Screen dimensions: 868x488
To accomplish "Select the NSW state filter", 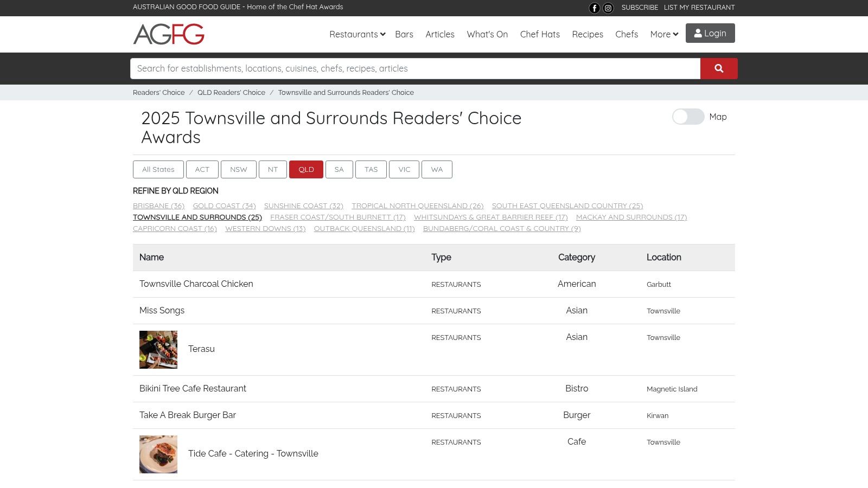I will click(238, 169).
